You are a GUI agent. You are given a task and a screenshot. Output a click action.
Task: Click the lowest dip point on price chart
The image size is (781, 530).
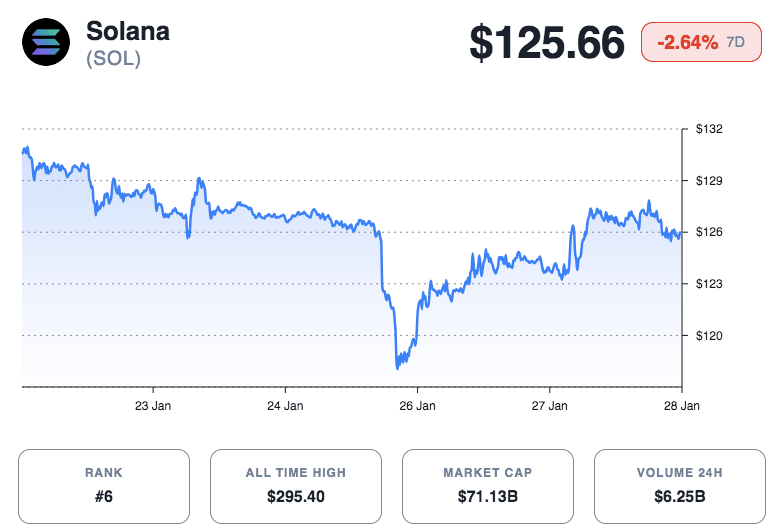tap(398, 367)
